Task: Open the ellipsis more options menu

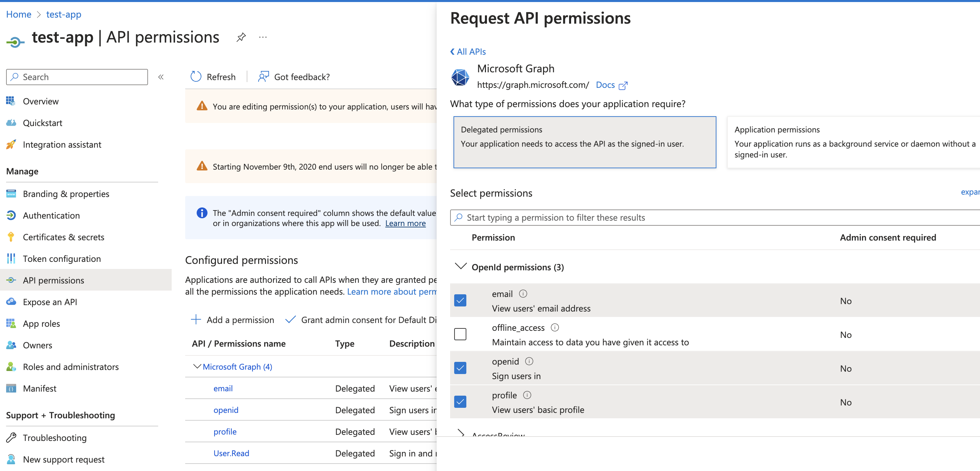Action: [x=263, y=37]
